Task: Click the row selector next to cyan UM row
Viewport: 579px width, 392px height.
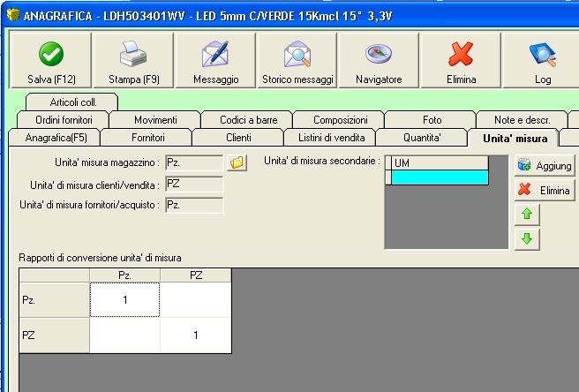Action: point(388,177)
